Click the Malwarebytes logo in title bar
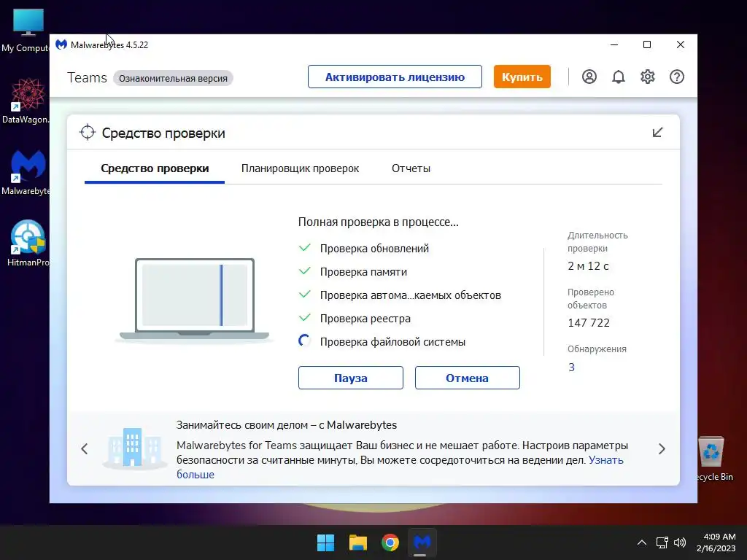747x560 pixels. click(x=61, y=44)
